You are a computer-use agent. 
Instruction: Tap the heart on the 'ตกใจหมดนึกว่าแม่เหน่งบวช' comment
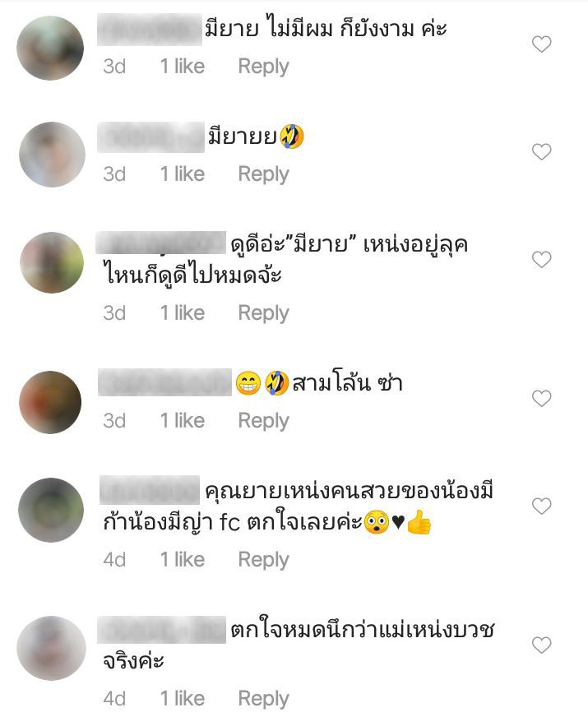pos(541,645)
